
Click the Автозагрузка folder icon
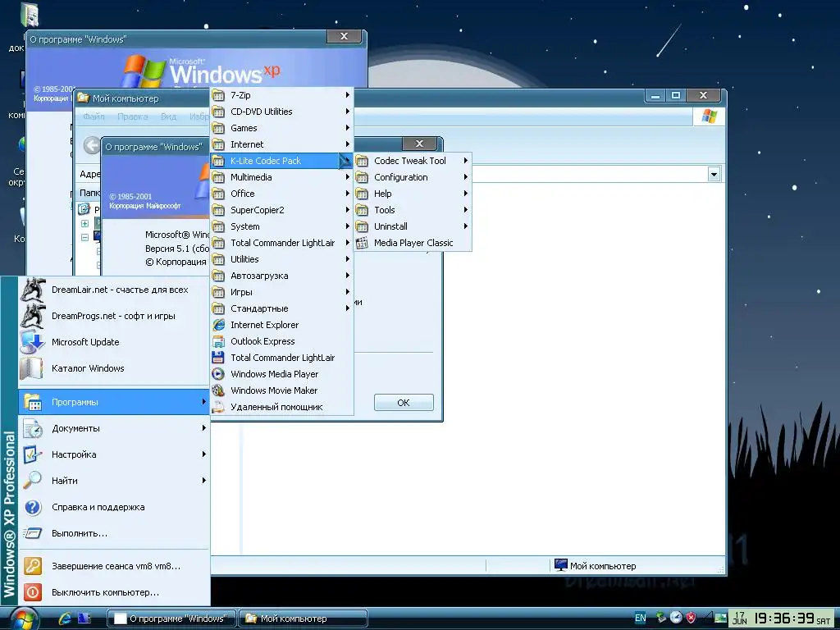pos(218,276)
